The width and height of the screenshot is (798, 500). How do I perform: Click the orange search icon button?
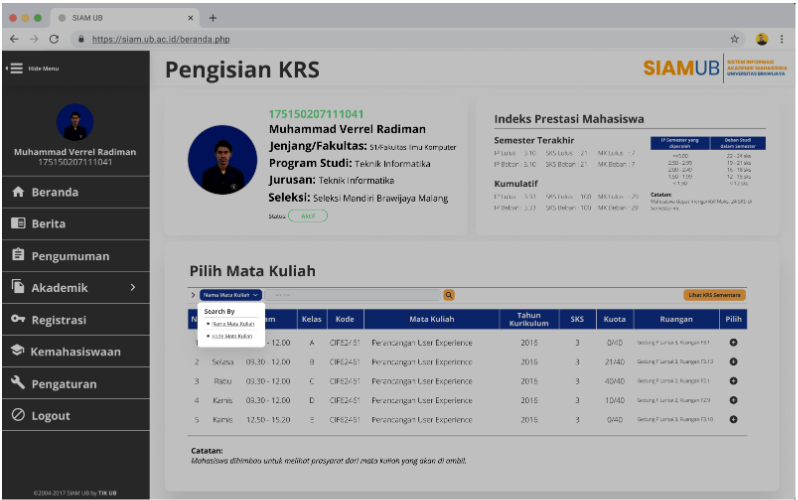(x=449, y=295)
